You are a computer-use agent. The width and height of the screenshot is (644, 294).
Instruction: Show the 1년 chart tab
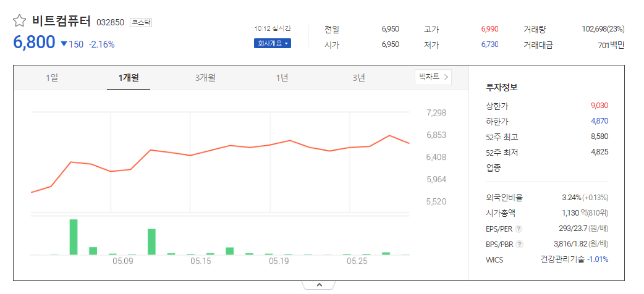coord(282,78)
